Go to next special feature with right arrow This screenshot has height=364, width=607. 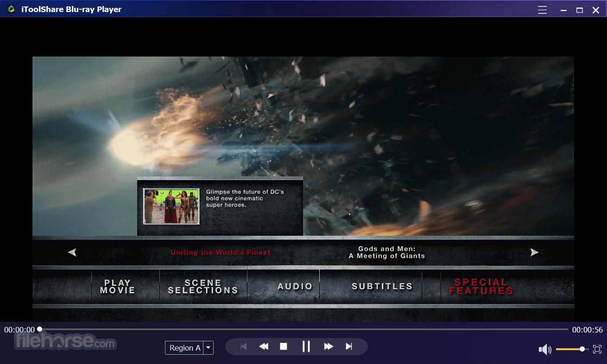(535, 252)
